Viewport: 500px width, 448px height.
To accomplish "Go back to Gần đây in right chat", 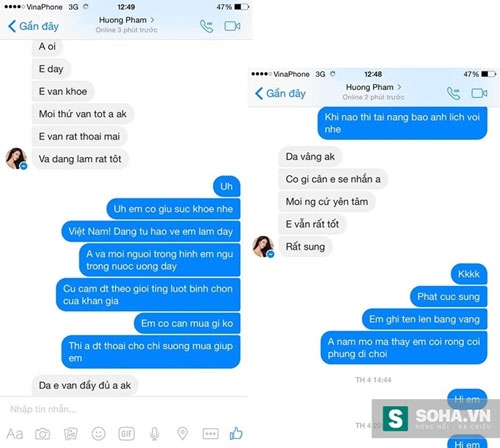I will (x=280, y=93).
